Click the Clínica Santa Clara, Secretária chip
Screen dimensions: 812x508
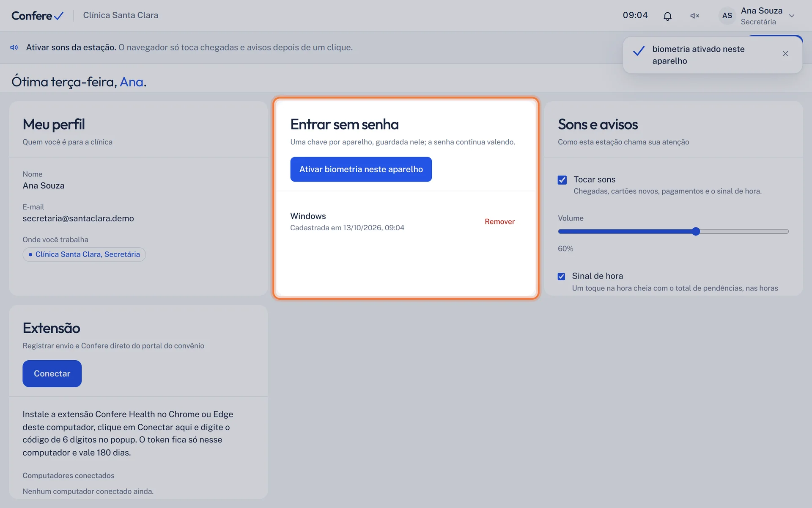pyautogui.click(x=84, y=254)
